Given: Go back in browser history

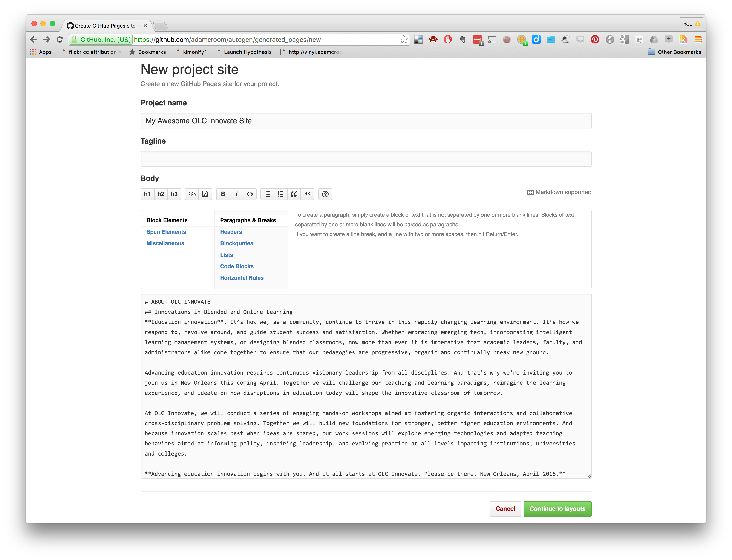Looking at the screenshot, I should pos(34,39).
